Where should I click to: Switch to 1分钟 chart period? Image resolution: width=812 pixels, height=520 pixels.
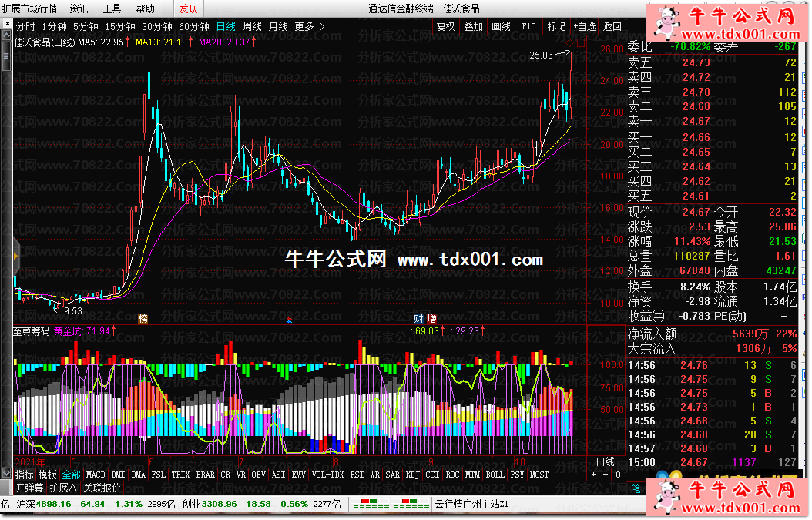(x=55, y=26)
